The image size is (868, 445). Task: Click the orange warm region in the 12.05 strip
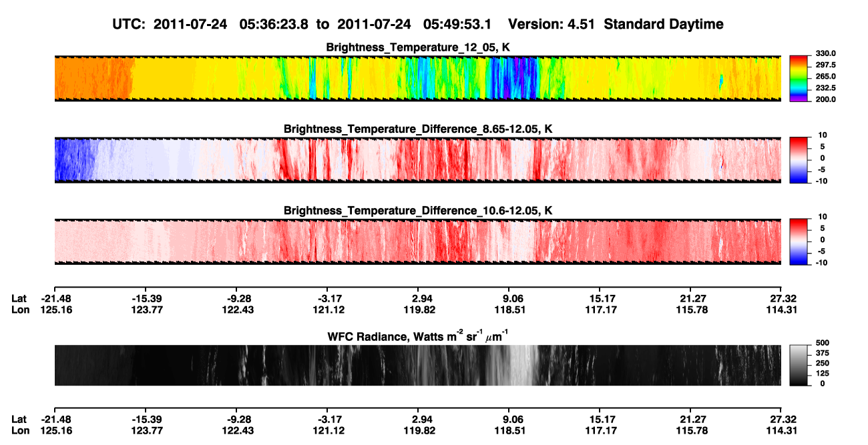pyautogui.click(x=93, y=78)
